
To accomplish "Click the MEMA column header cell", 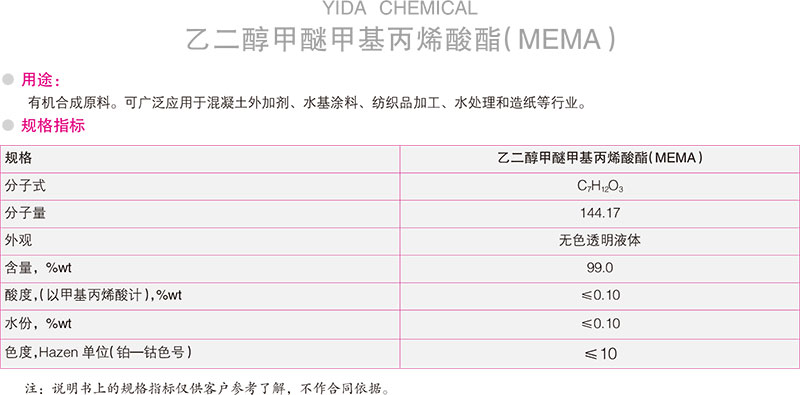I will pyautogui.click(x=600, y=159).
